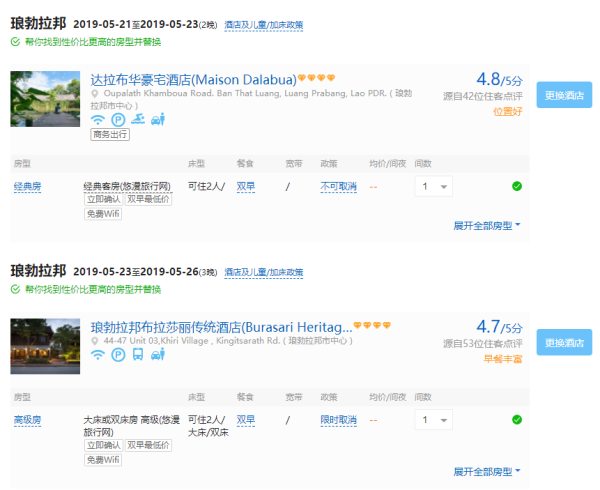Open Burasari Heritage hotel photo thumbnail
The height and width of the screenshot is (490, 600).
[x=45, y=346]
